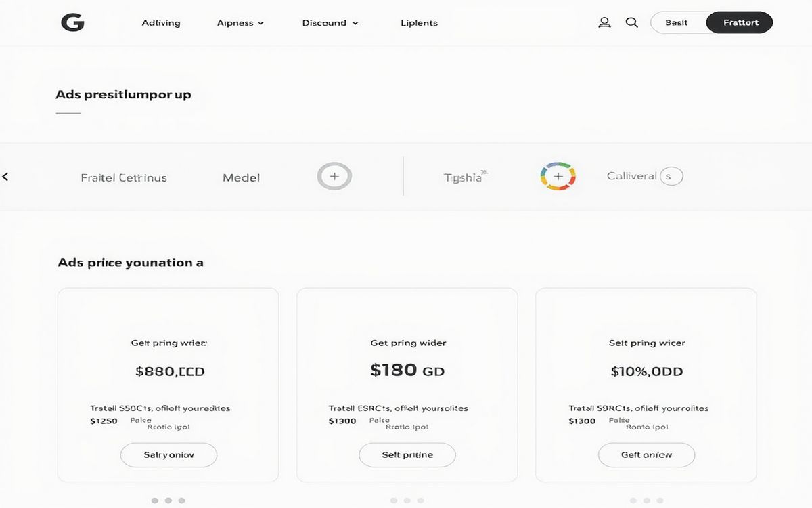Click the G logo icon
Viewport: 812px width, 508px height.
click(x=72, y=22)
